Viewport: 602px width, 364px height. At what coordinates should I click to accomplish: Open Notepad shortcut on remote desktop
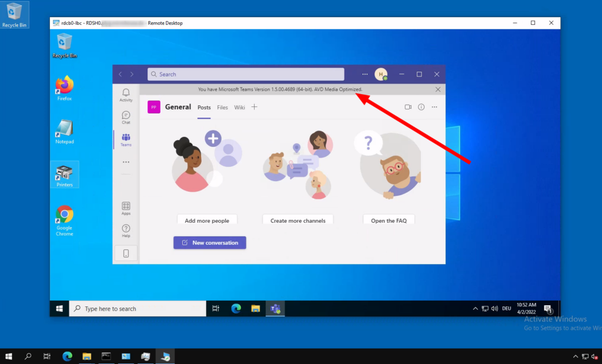(65, 132)
